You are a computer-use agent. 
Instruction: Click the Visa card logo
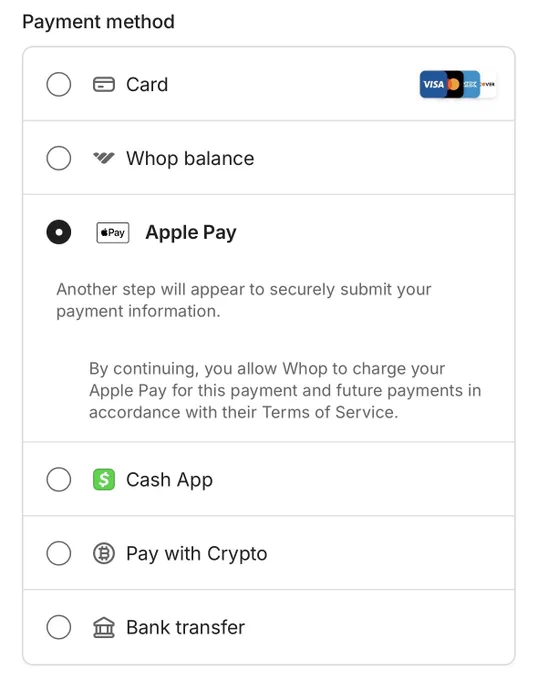tap(432, 84)
